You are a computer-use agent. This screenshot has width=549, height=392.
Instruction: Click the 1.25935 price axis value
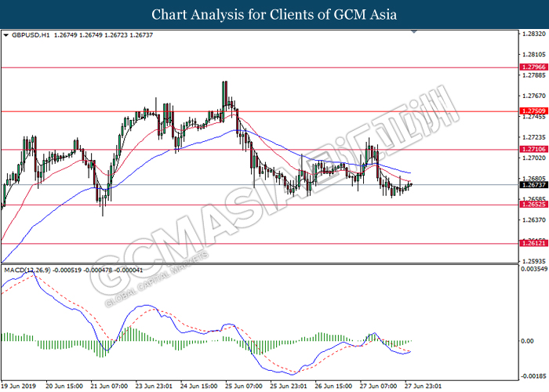[533, 261]
